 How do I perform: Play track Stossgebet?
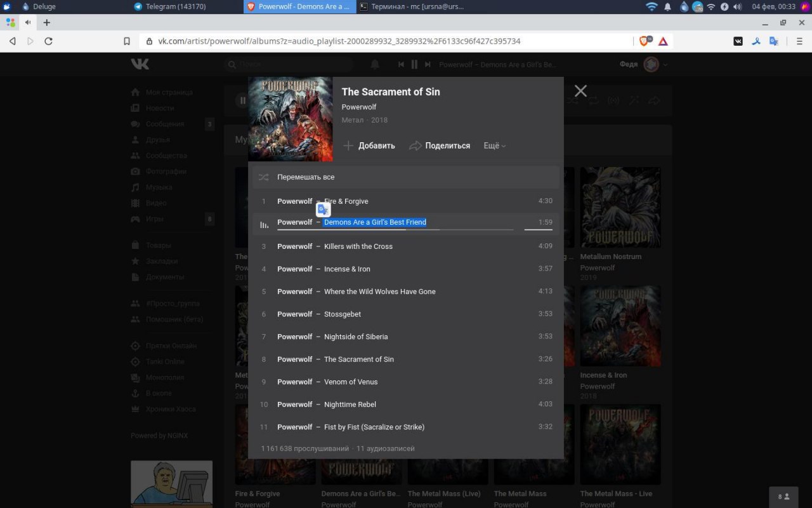pyautogui.click(x=406, y=314)
